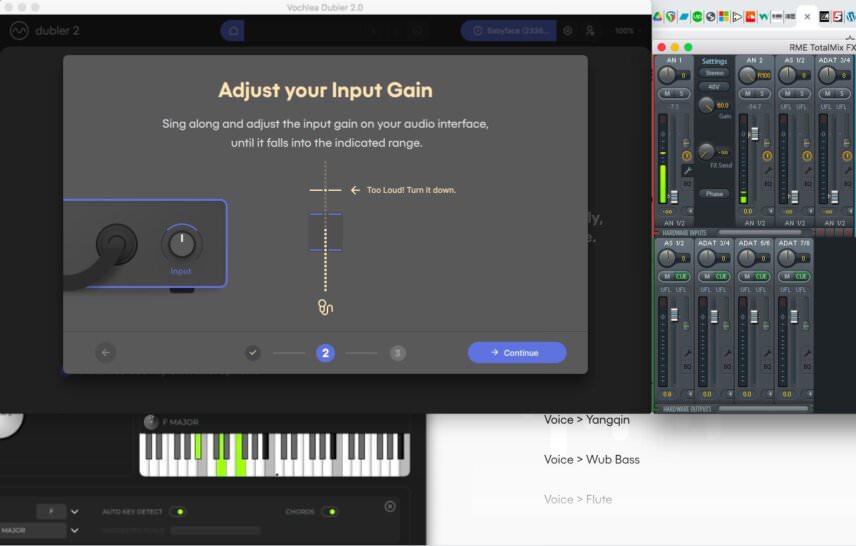The width and height of the screenshot is (856, 546).
Task: Click step 3 in the setup wizard
Action: click(398, 353)
